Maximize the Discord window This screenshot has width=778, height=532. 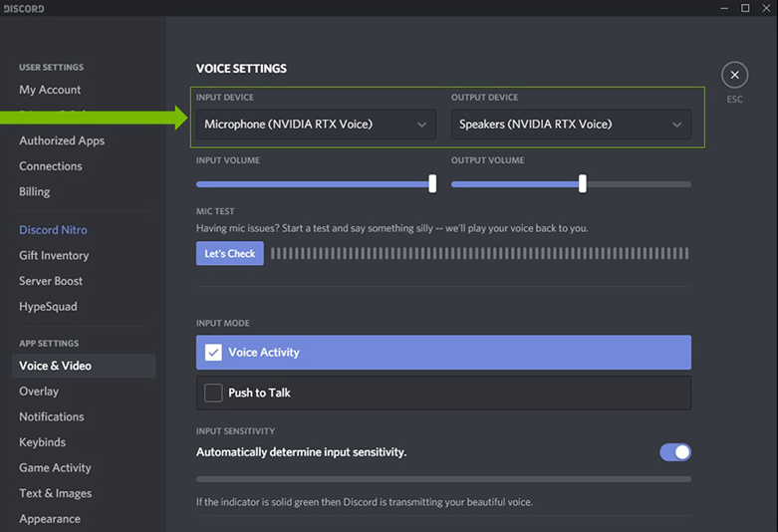pyautogui.click(x=745, y=8)
